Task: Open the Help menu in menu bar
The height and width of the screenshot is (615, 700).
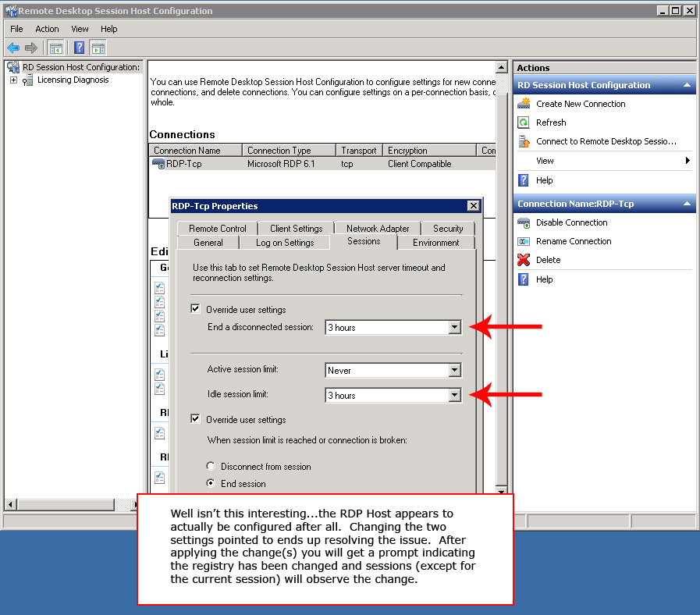Action: [x=109, y=29]
